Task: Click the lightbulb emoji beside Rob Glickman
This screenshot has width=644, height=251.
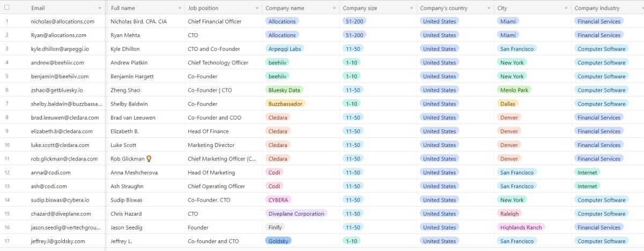Action: pyautogui.click(x=149, y=159)
